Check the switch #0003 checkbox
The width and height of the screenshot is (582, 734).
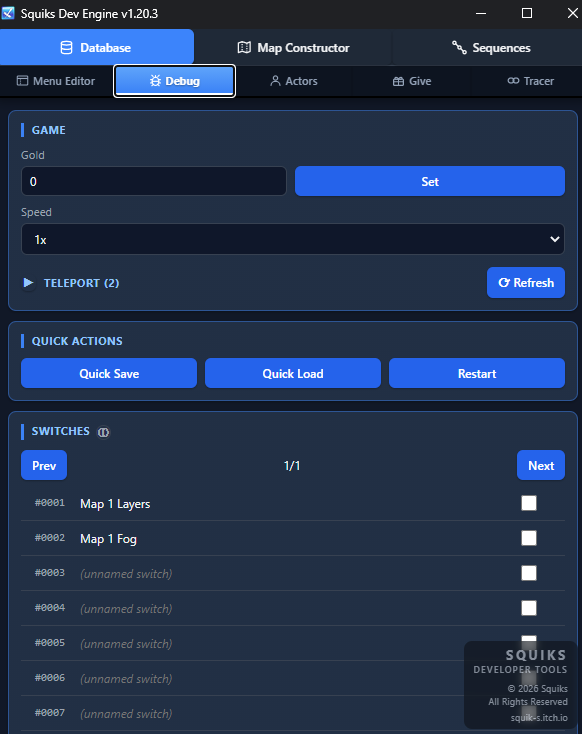point(529,573)
